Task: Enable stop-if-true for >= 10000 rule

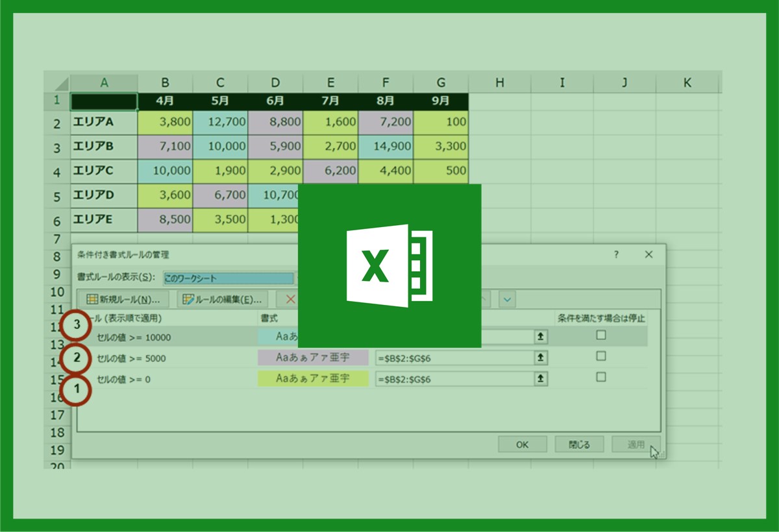Action: pos(601,335)
